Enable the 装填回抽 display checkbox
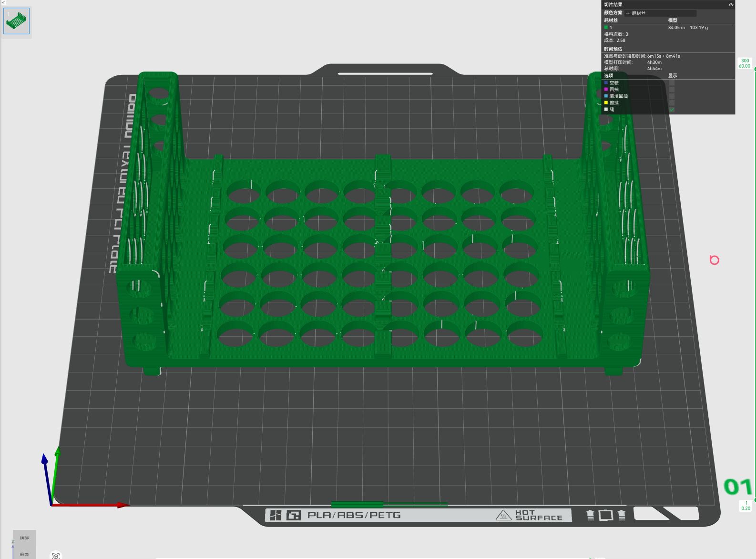Image resolution: width=756 pixels, height=559 pixels. point(672,96)
